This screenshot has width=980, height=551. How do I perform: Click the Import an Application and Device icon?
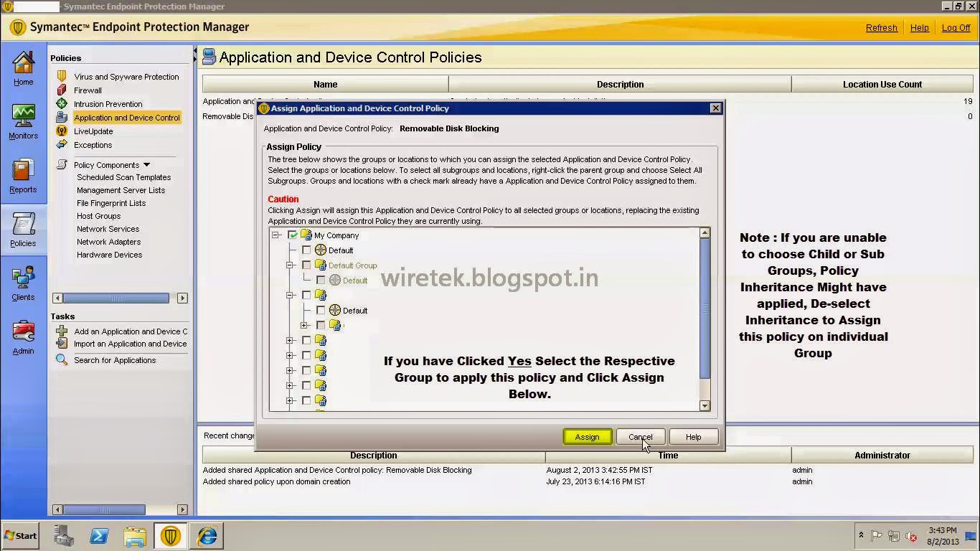tap(62, 344)
